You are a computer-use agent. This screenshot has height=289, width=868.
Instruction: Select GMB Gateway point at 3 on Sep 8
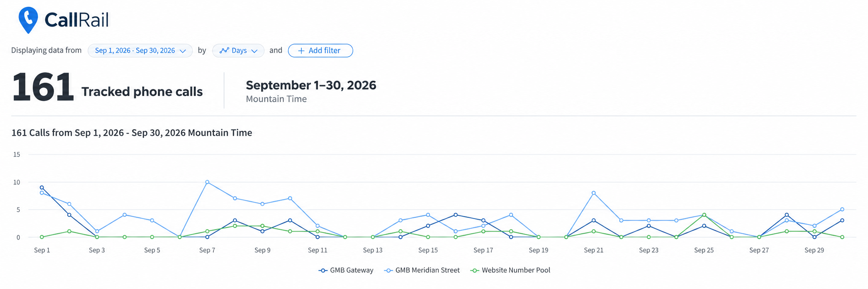point(235,220)
